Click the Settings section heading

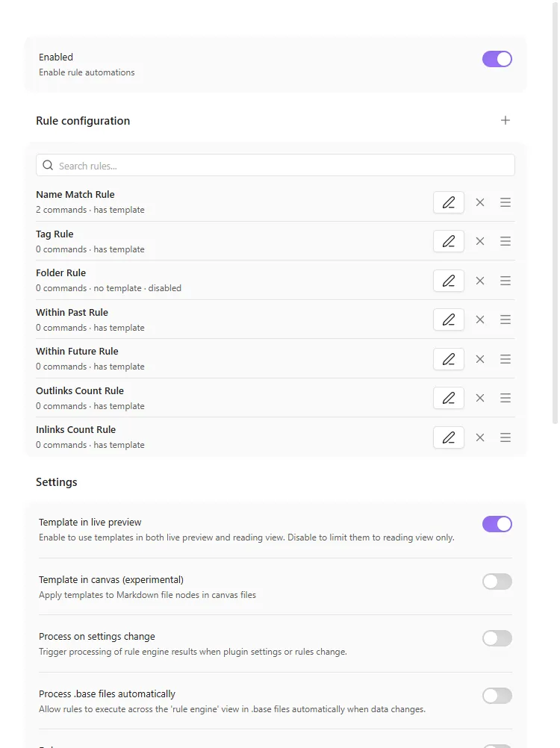pos(56,482)
